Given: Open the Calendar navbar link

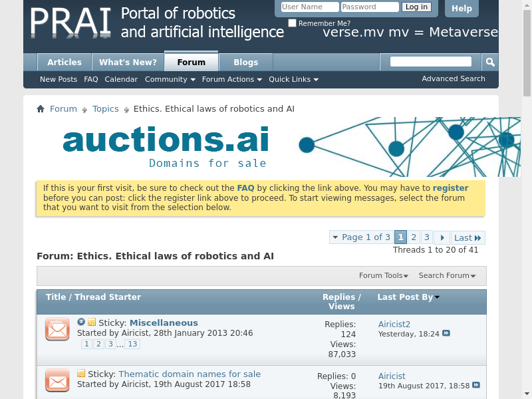Looking at the screenshot, I should [x=121, y=79].
